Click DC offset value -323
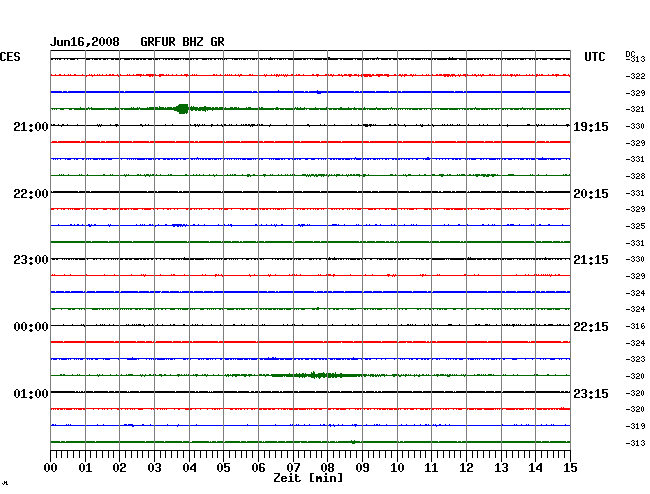The width and height of the screenshot is (650, 494). coord(635,359)
